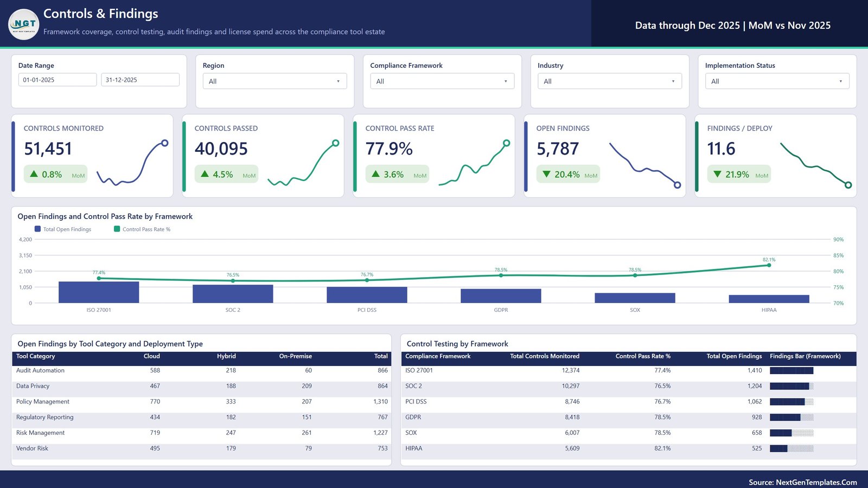The image size is (868, 488).
Task: Click the down arrow in Open Findings card
Action: (546, 174)
